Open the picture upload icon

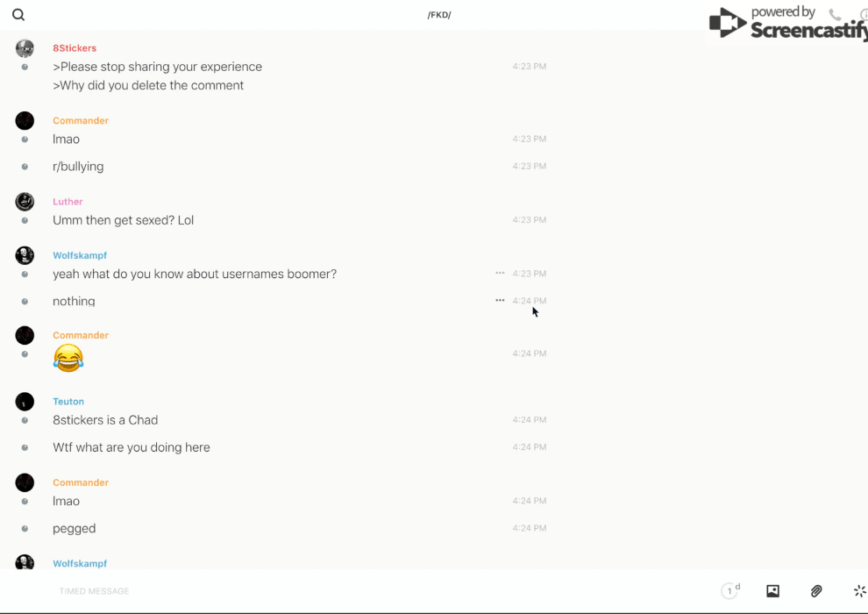pyautogui.click(x=772, y=591)
